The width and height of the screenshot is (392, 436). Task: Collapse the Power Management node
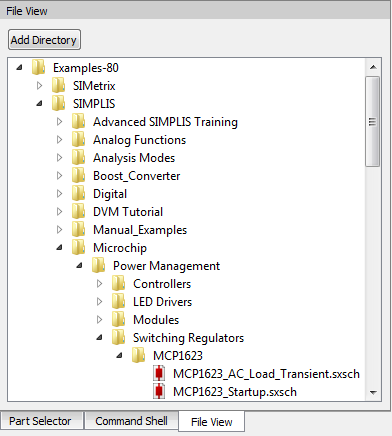pyautogui.click(x=79, y=266)
